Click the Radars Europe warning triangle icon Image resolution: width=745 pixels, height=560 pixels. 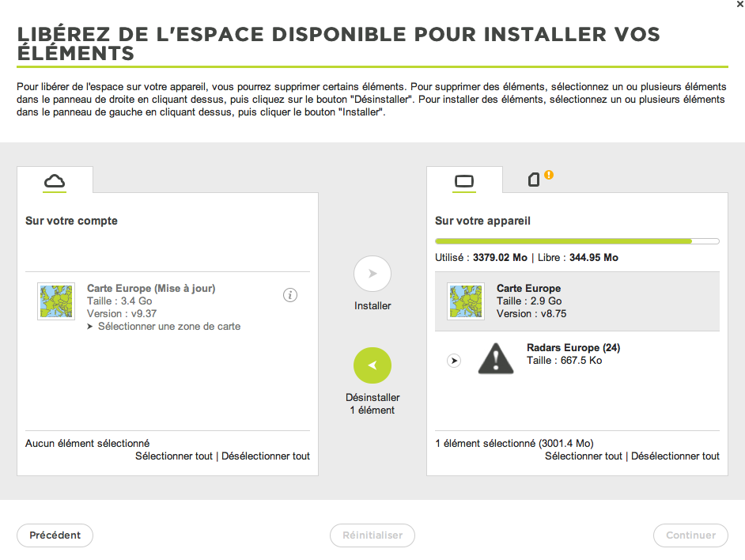pos(496,358)
